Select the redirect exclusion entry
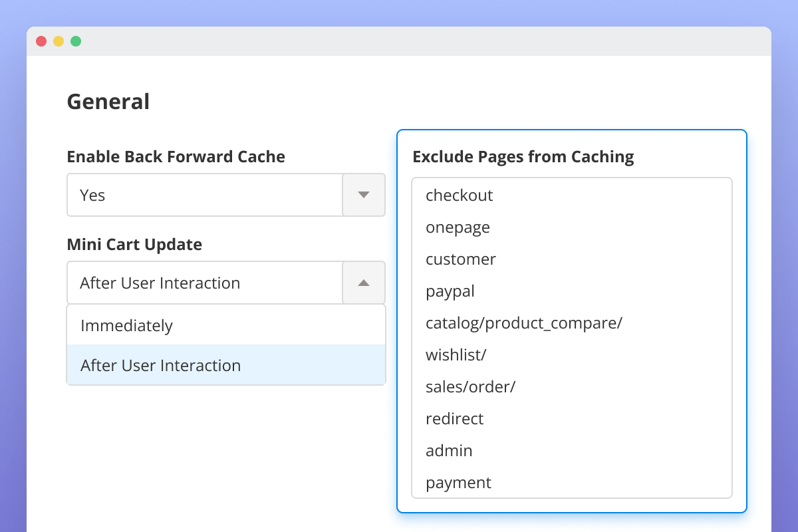798x532 pixels. pos(454,418)
